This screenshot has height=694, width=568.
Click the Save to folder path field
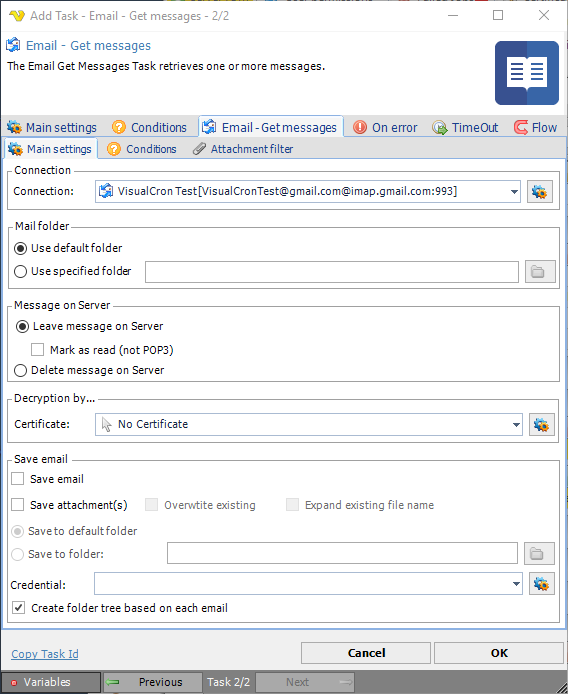(x=342, y=553)
